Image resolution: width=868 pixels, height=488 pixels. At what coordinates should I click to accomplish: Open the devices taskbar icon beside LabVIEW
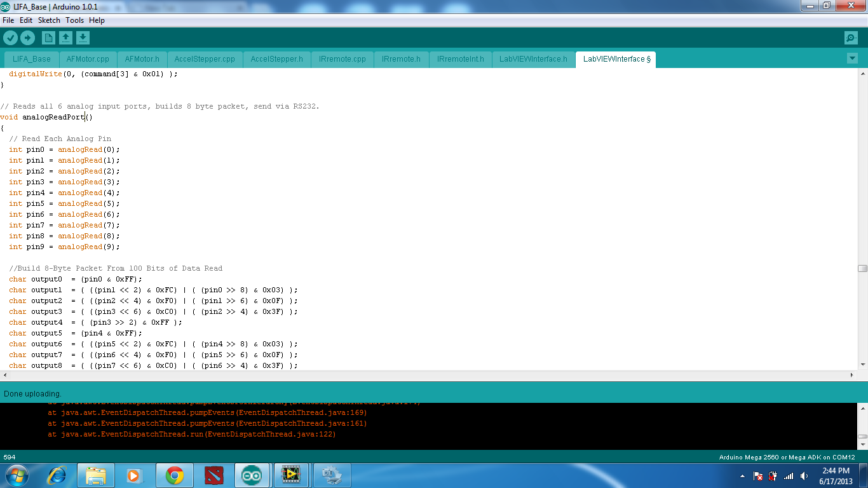pyautogui.click(x=332, y=475)
